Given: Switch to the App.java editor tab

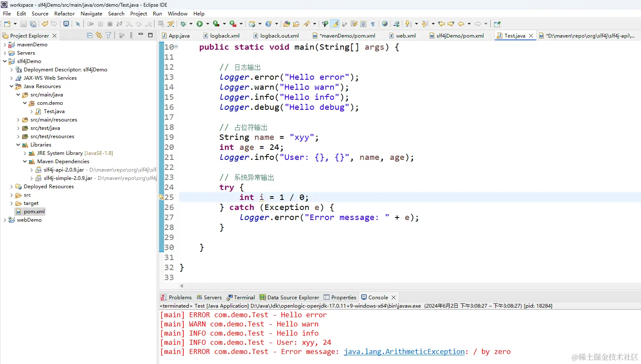Looking at the screenshot, I should click(x=176, y=36).
